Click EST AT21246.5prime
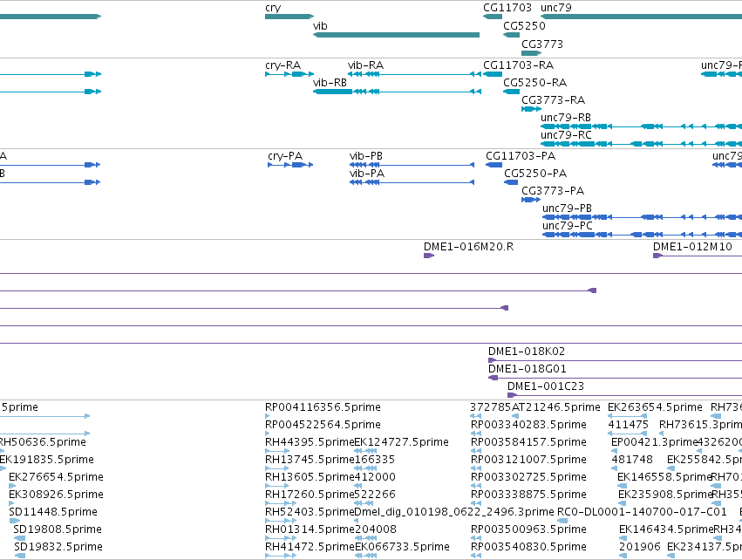Viewport: 742px width, 560px height. click(556, 407)
